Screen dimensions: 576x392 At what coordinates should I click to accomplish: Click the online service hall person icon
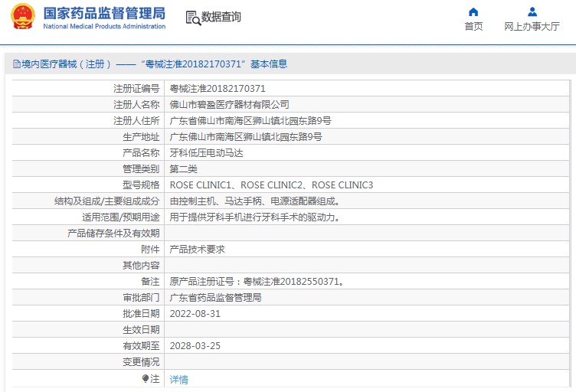(x=532, y=12)
